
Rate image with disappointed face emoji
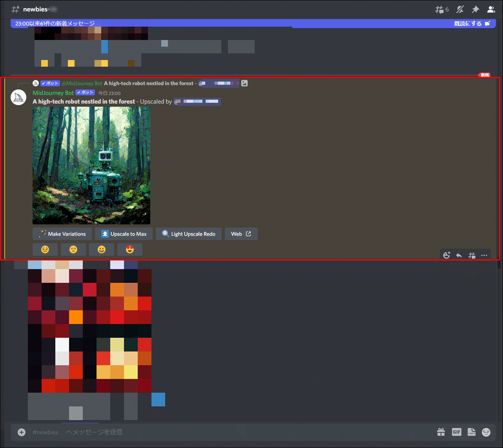click(73, 249)
